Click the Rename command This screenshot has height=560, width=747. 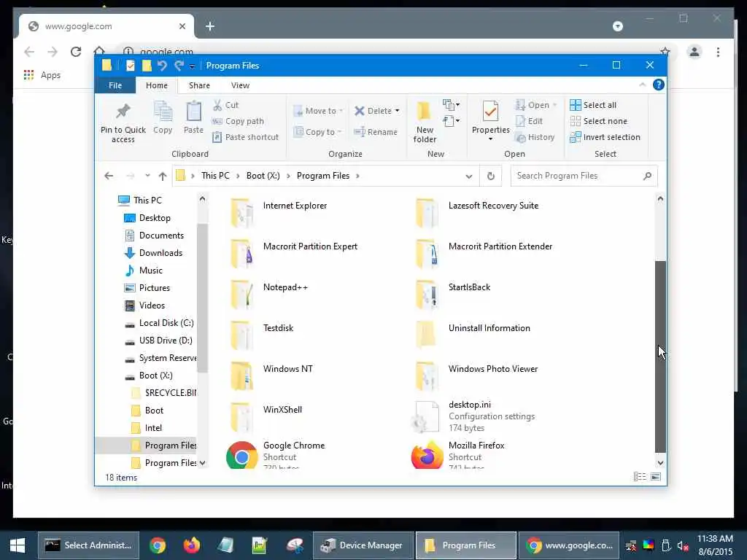tap(376, 132)
